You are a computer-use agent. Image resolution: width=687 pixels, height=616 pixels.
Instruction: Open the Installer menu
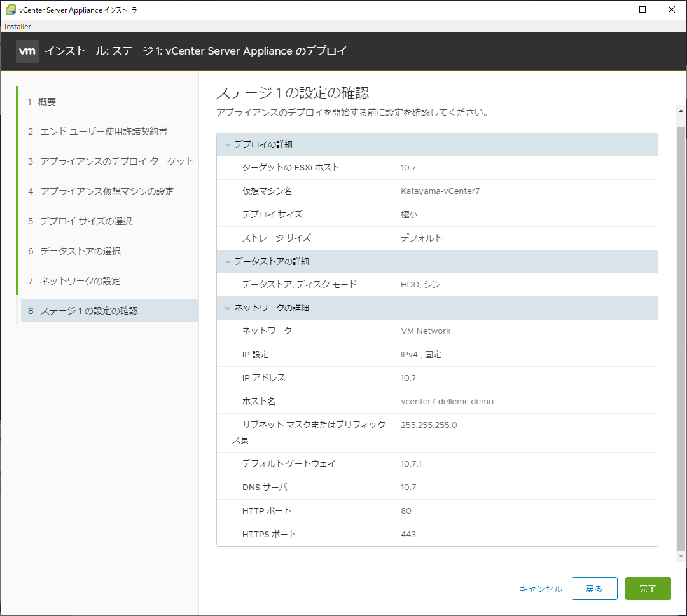[x=18, y=26]
